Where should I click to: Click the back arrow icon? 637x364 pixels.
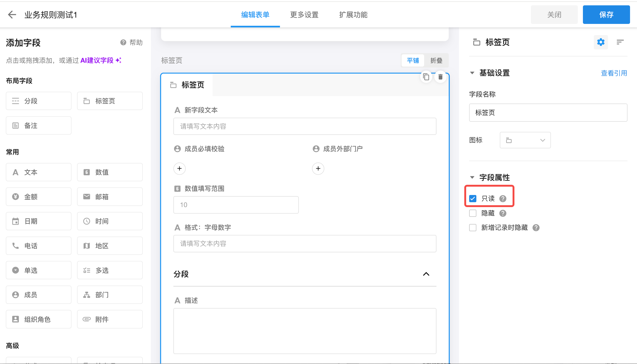click(12, 14)
